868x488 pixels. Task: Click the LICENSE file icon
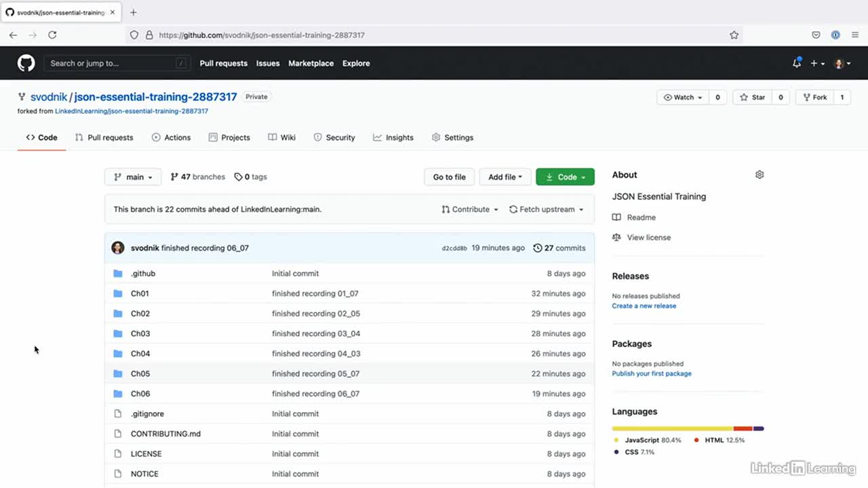tap(118, 453)
